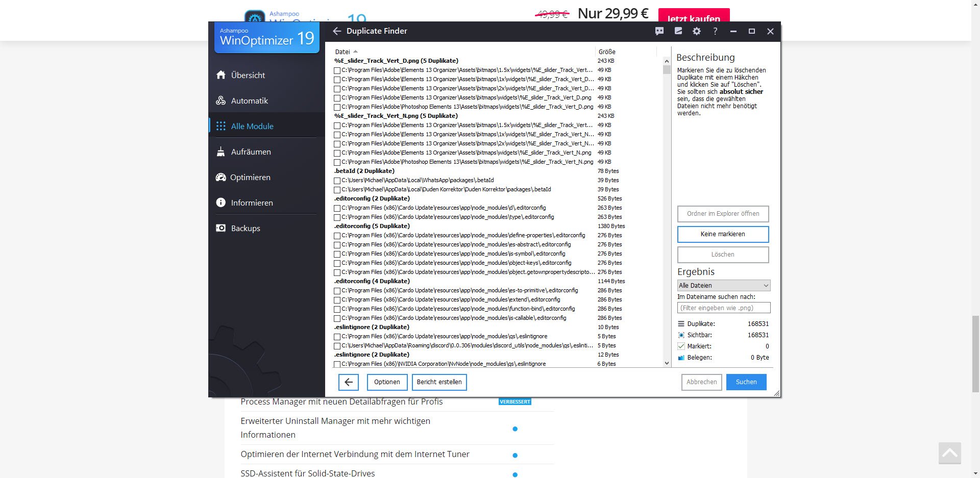Click the Keine markieren button

pos(723,234)
